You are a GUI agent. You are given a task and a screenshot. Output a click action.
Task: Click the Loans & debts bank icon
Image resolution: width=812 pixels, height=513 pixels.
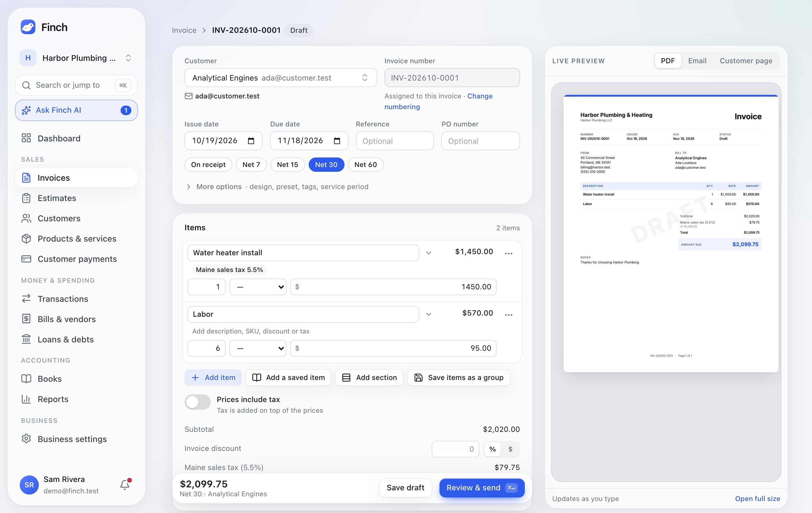click(x=26, y=339)
